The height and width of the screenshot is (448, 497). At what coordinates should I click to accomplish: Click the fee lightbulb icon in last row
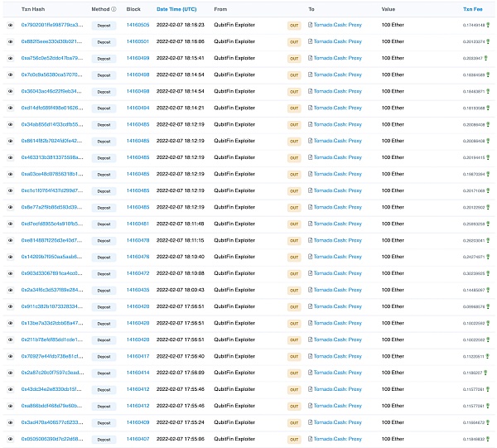pyautogui.click(x=488, y=439)
